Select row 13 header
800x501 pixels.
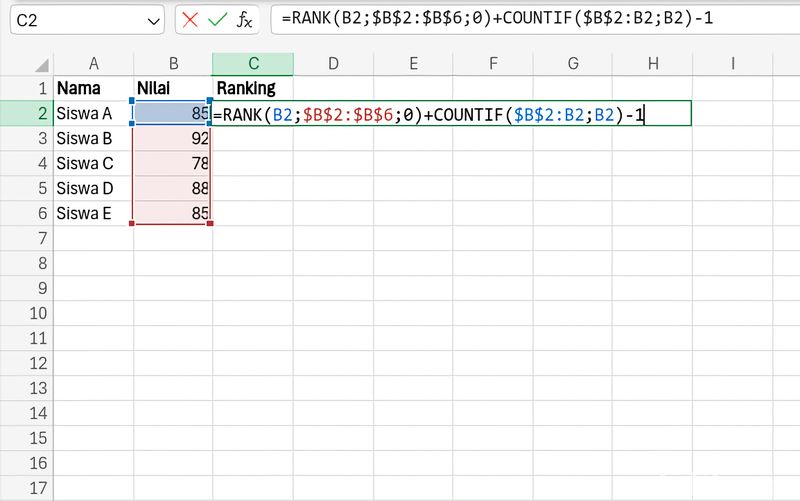pos(27,388)
